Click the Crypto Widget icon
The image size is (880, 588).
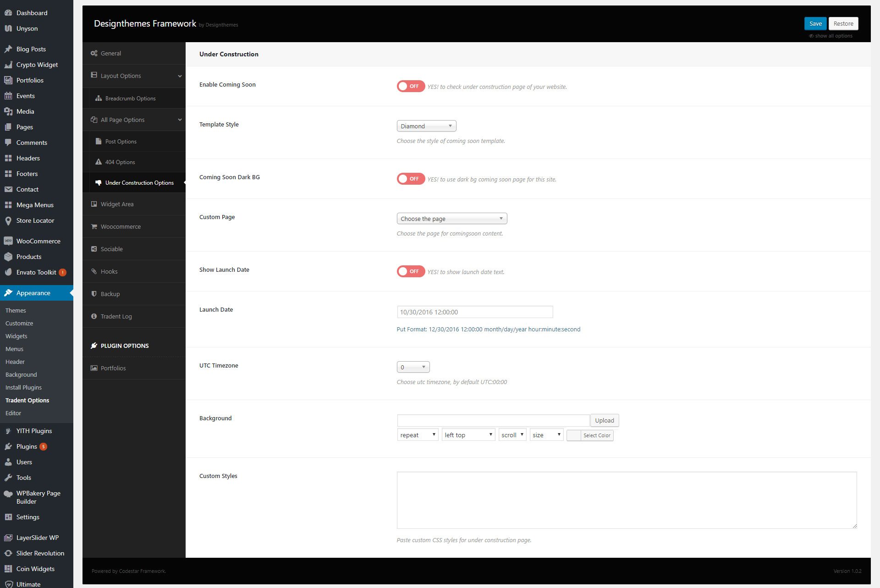click(9, 65)
